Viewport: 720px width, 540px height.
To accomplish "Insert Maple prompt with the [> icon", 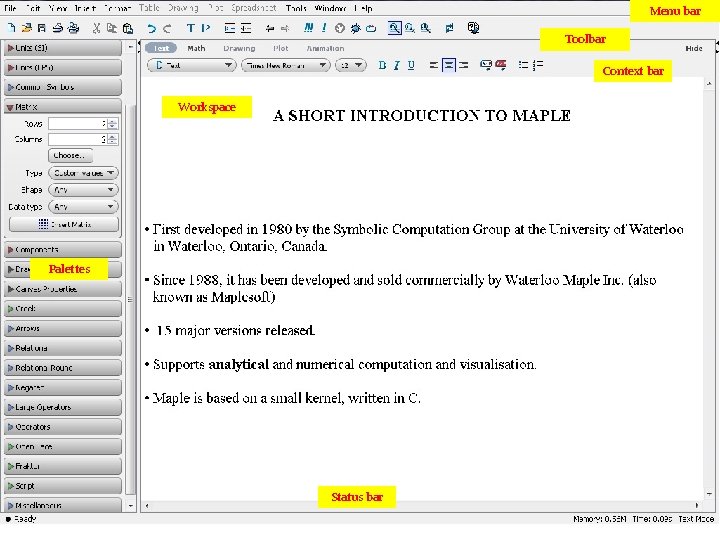I will tap(205, 28).
